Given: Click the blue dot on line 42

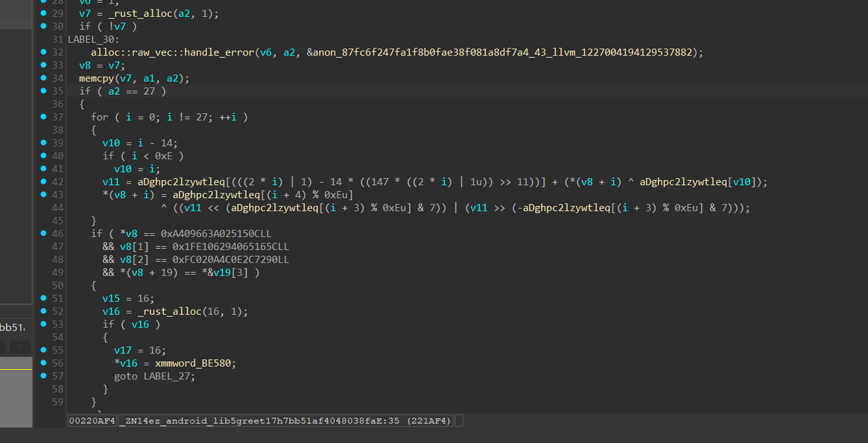Looking at the screenshot, I should pos(44,182).
